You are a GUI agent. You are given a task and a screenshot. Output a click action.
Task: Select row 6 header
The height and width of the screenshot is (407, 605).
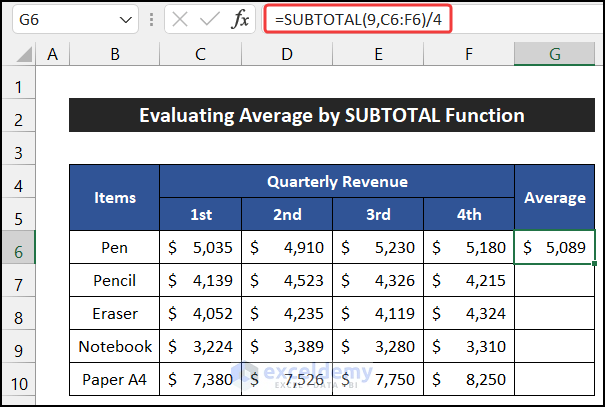18,246
